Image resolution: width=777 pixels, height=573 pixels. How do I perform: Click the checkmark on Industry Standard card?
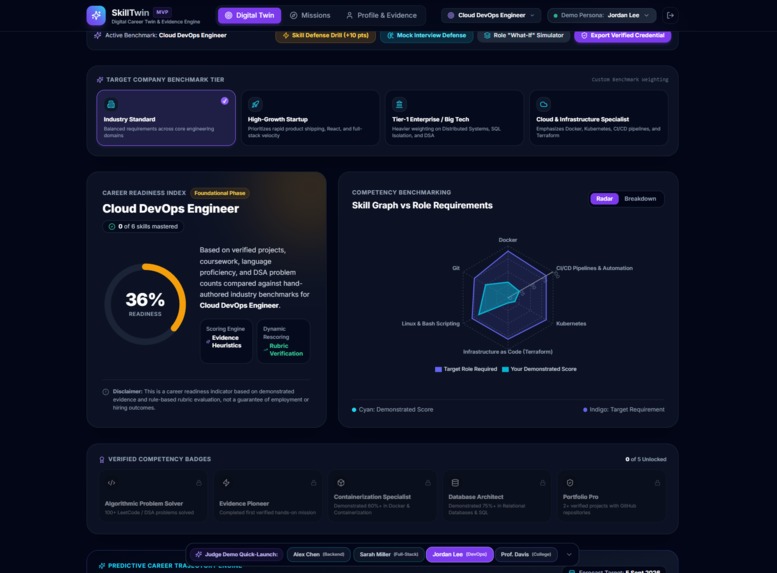pyautogui.click(x=224, y=101)
